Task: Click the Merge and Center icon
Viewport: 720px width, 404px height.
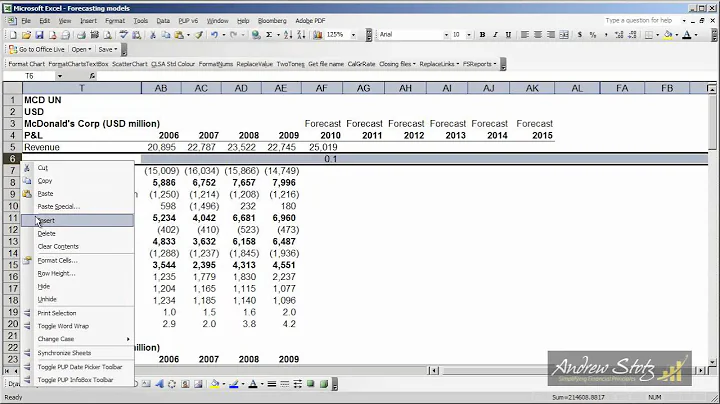Action: [x=564, y=35]
